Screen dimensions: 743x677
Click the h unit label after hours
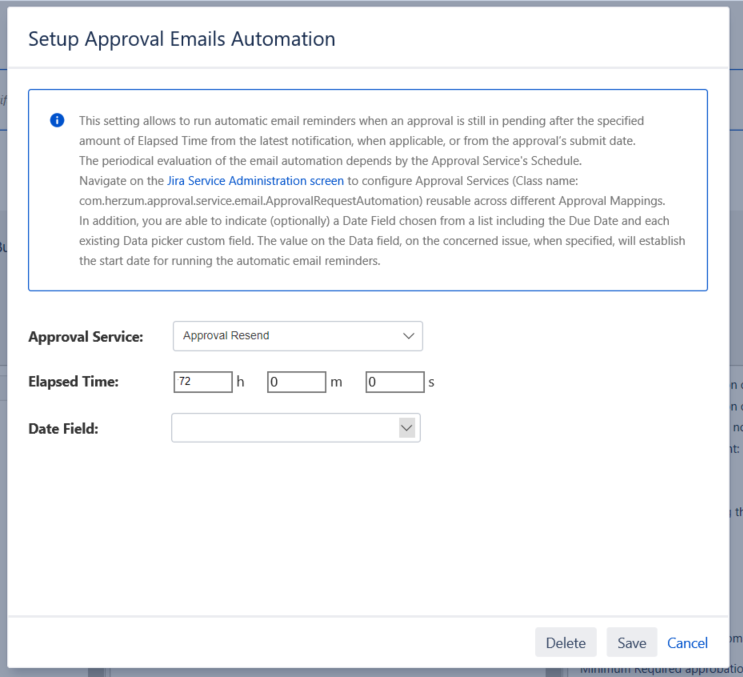click(240, 382)
